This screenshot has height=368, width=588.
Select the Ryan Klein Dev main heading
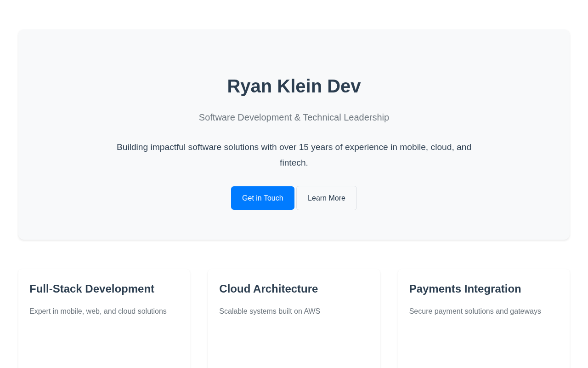click(294, 86)
